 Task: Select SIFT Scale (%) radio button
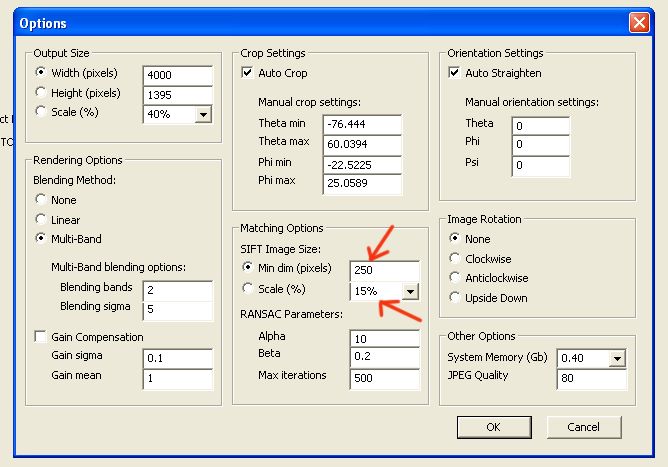pyautogui.click(x=248, y=289)
